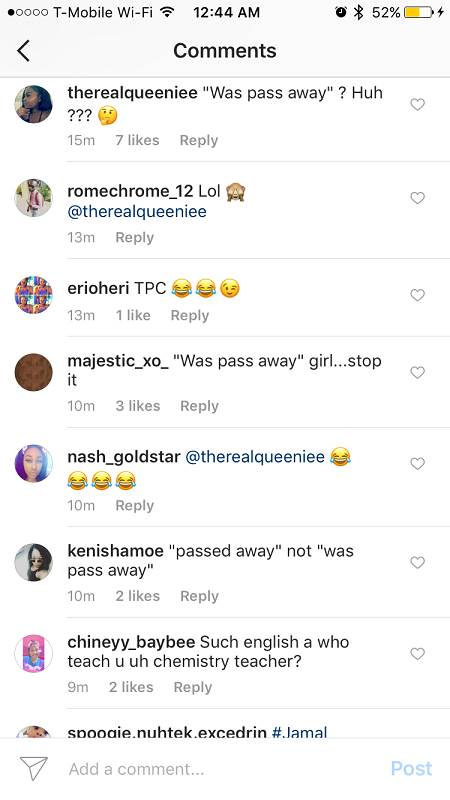
Task: Open the #Jamal hashtag link
Action: click(x=299, y=733)
